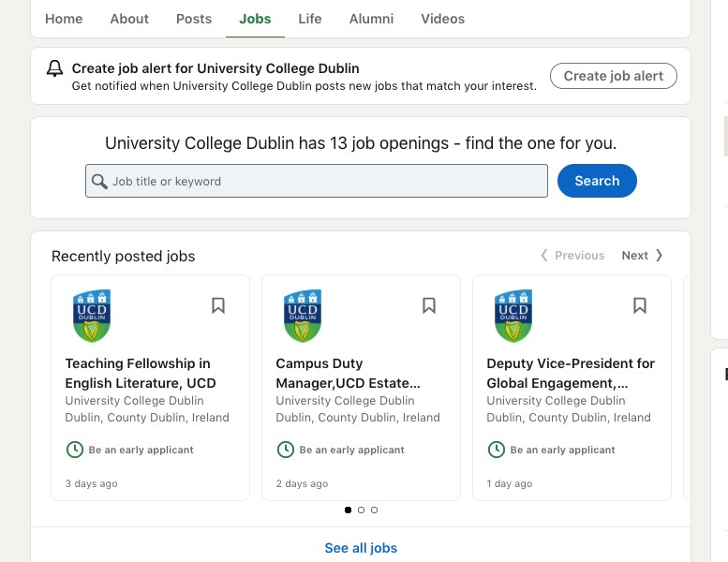The width and height of the screenshot is (728, 562).
Task: Switch to the Alumni tab
Action: (372, 19)
